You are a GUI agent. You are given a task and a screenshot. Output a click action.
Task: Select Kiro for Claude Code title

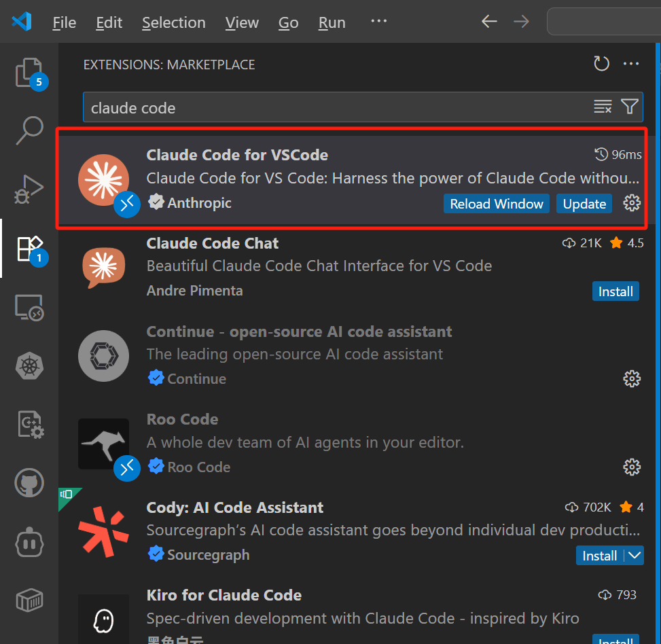coord(224,595)
